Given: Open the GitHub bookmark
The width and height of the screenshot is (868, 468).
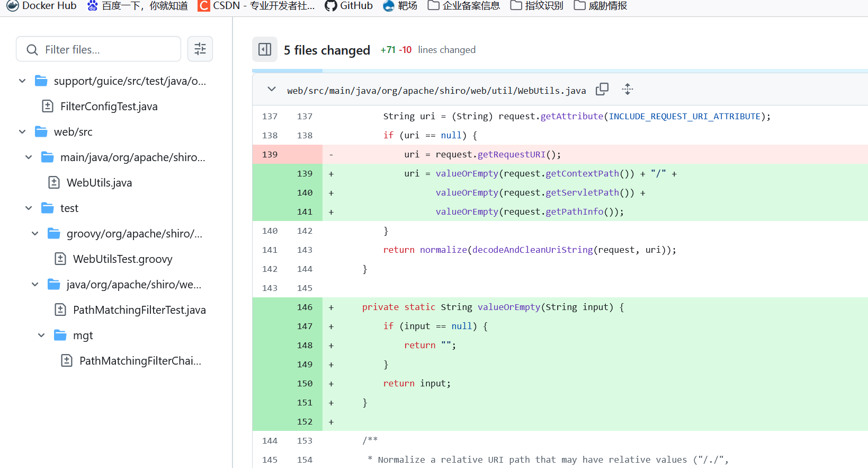Looking at the screenshot, I should click(x=349, y=5).
